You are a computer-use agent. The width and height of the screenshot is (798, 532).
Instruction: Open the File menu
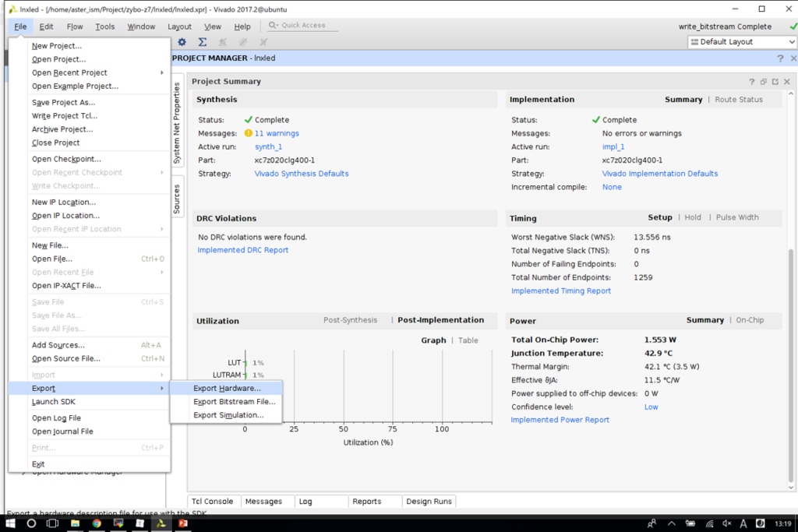[x=20, y=26]
